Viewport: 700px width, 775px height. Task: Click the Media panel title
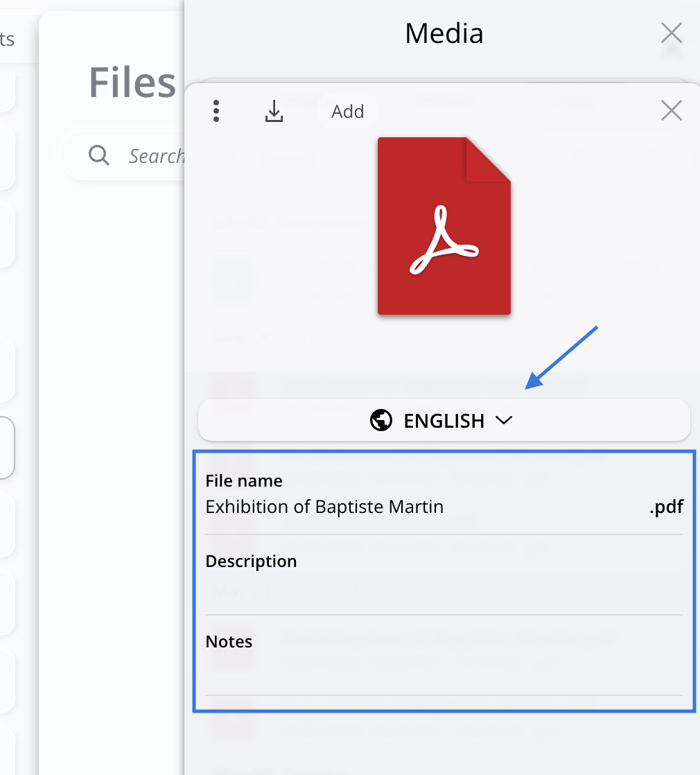coord(444,33)
